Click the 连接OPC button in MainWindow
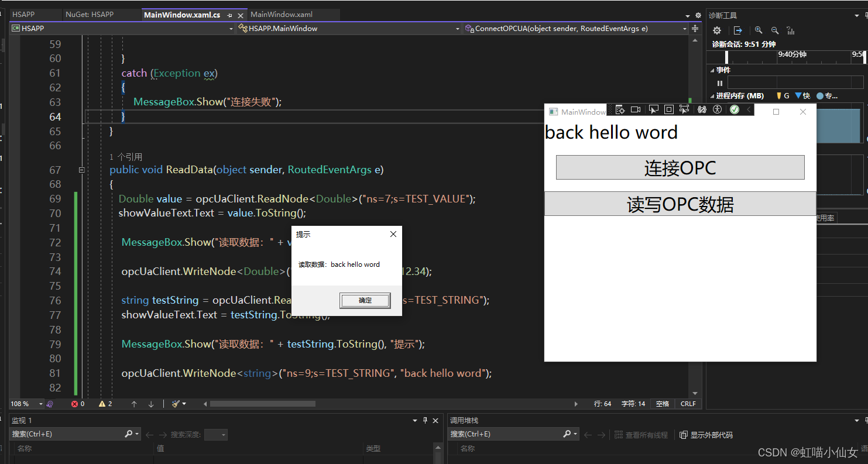 tap(680, 168)
